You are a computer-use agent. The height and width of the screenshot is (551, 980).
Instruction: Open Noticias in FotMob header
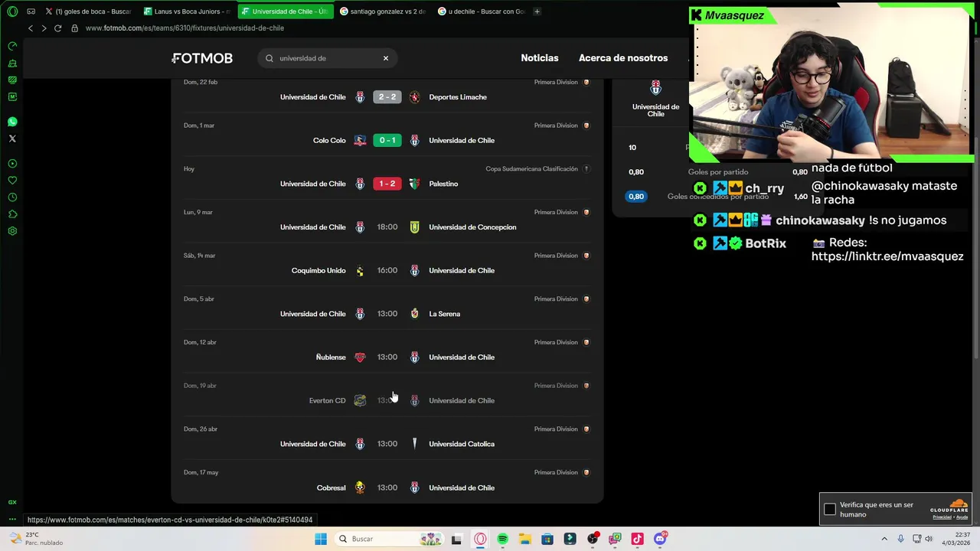(x=540, y=58)
